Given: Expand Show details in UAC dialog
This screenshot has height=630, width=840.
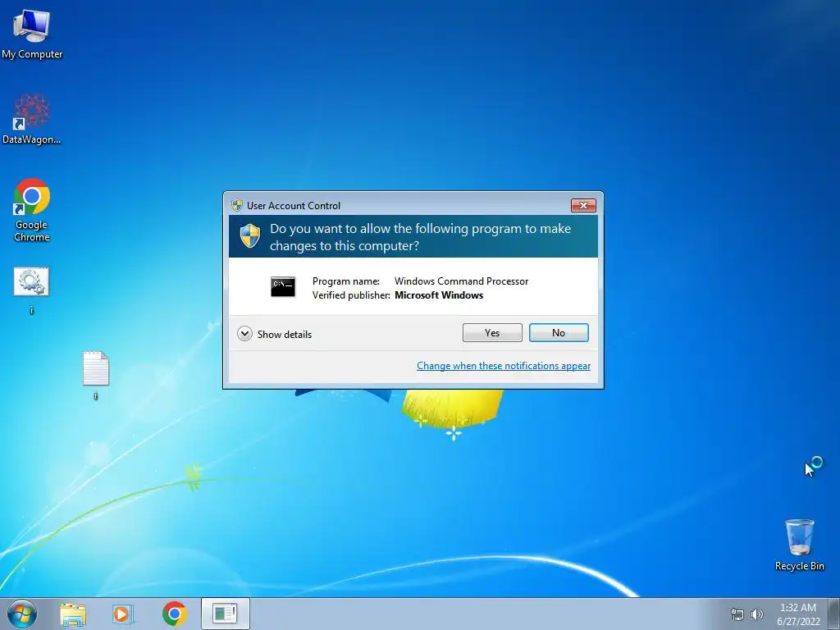Looking at the screenshot, I should [x=274, y=335].
